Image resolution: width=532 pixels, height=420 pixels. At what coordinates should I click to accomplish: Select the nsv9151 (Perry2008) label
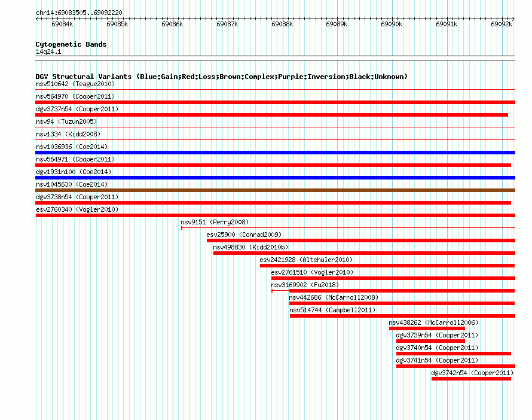pyautogui.click(x=215, y=222)
